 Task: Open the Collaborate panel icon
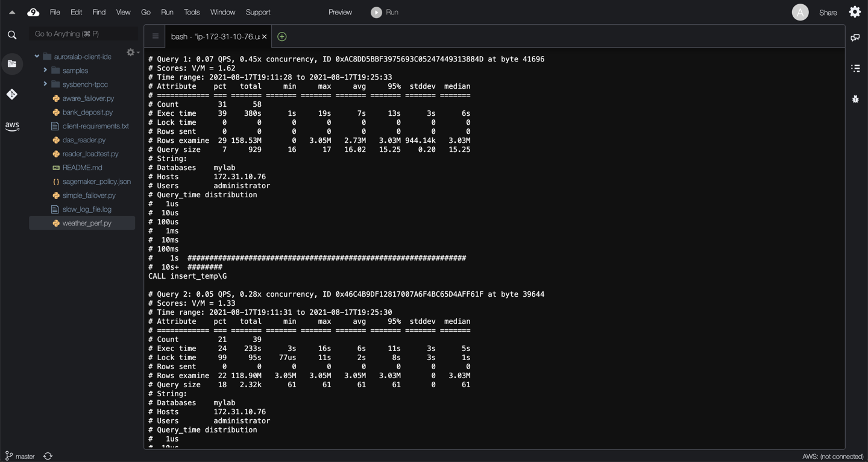pyautogui.click(x=855, y=37)
